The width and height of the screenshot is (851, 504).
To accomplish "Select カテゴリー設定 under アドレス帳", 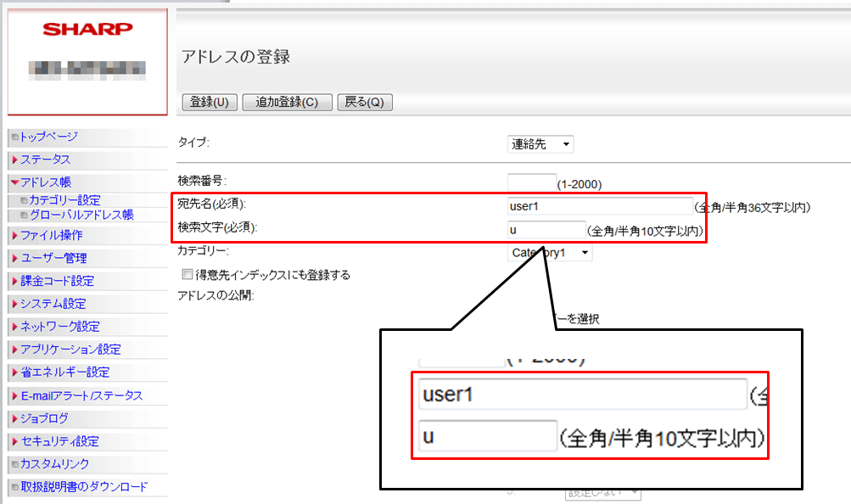I will click(x=64, y=201).
